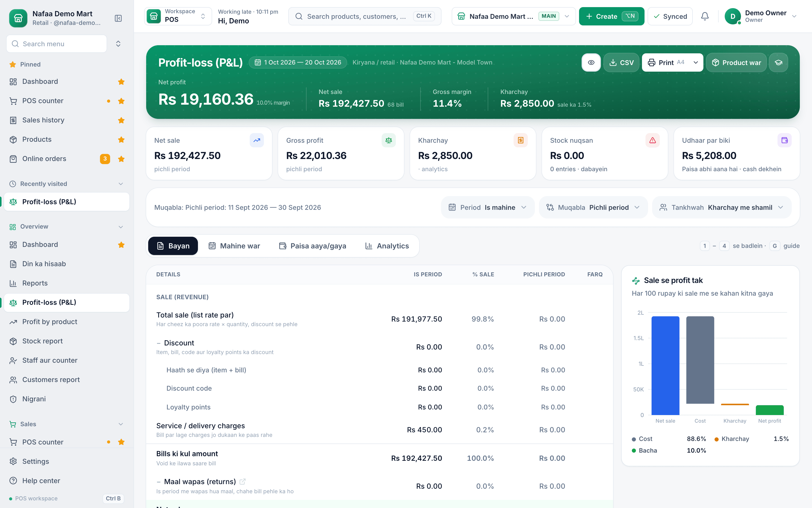Collapse the Sales section chevron
This screenshot has height=508, width=812.
pyautogui.click(x=121, y=424)
